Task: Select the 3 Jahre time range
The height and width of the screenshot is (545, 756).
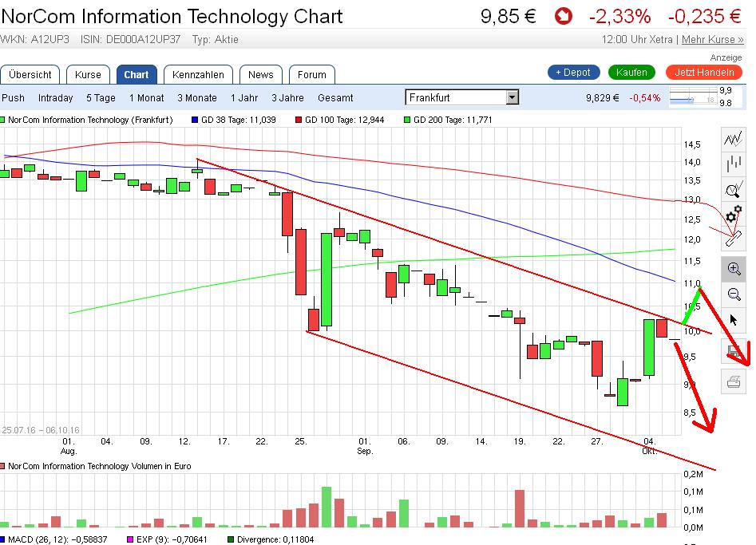Action: (x=288, y=98)
